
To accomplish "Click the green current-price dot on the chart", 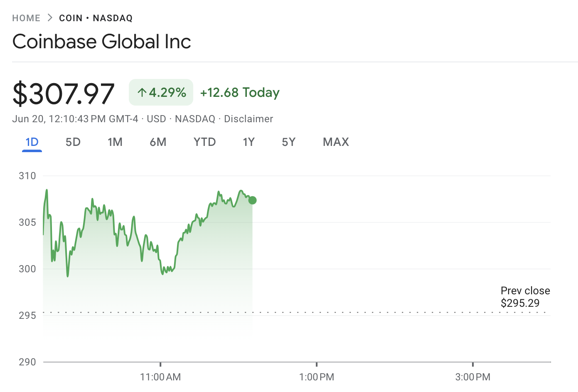I will [252, 200].
